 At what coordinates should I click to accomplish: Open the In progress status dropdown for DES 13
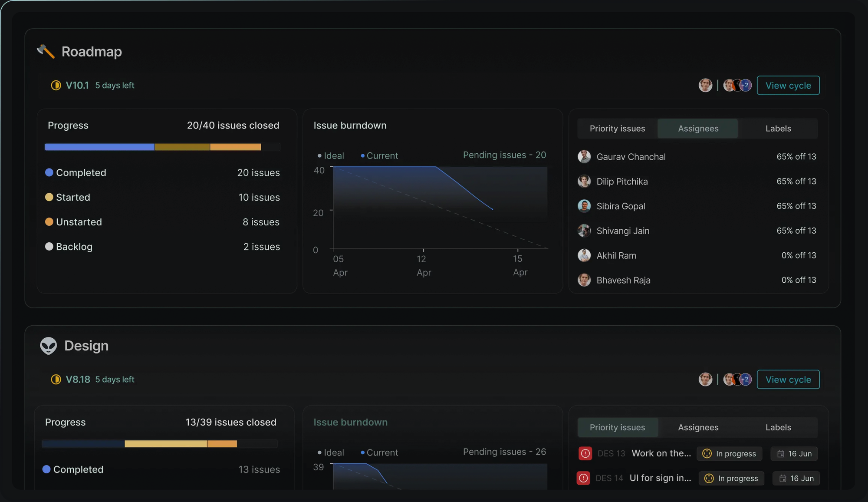click(730, 453)
